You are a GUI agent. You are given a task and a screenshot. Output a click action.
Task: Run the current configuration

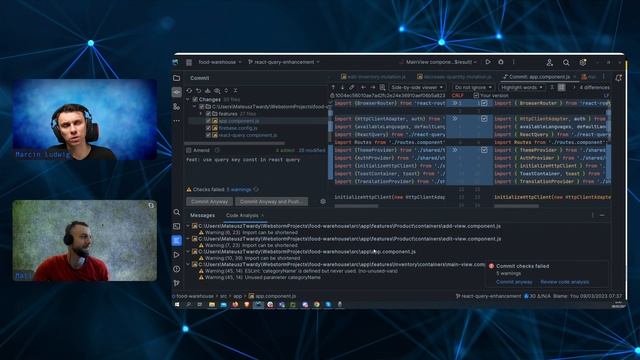[x=488, y=62]
